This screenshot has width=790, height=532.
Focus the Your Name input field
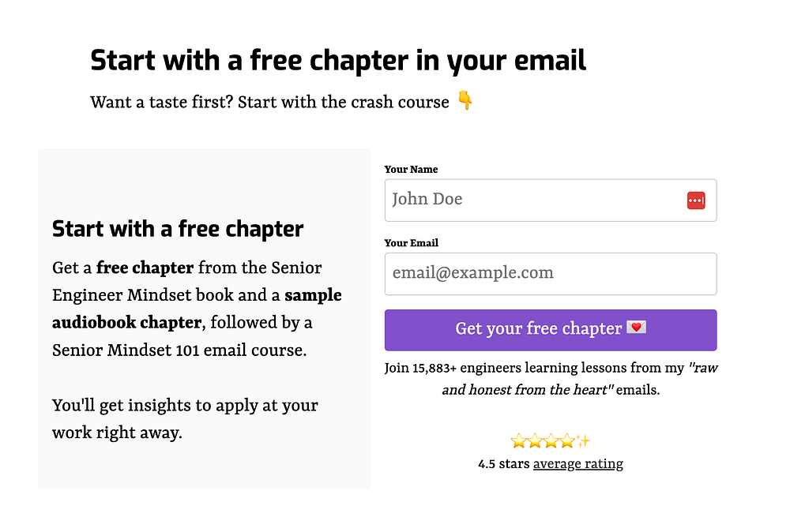529,200
